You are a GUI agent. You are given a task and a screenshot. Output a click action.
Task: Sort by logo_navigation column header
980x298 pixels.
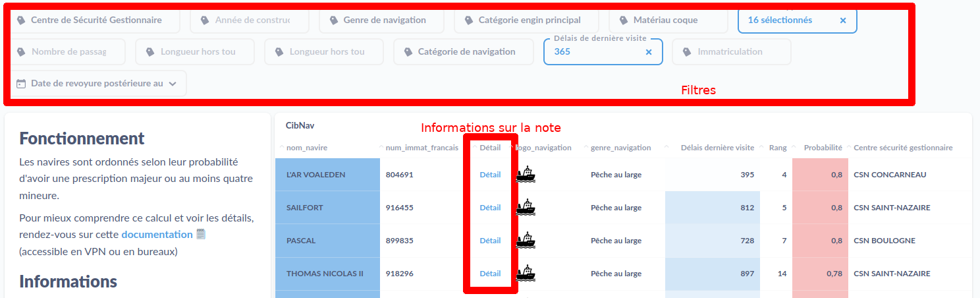tap(543, 148)
